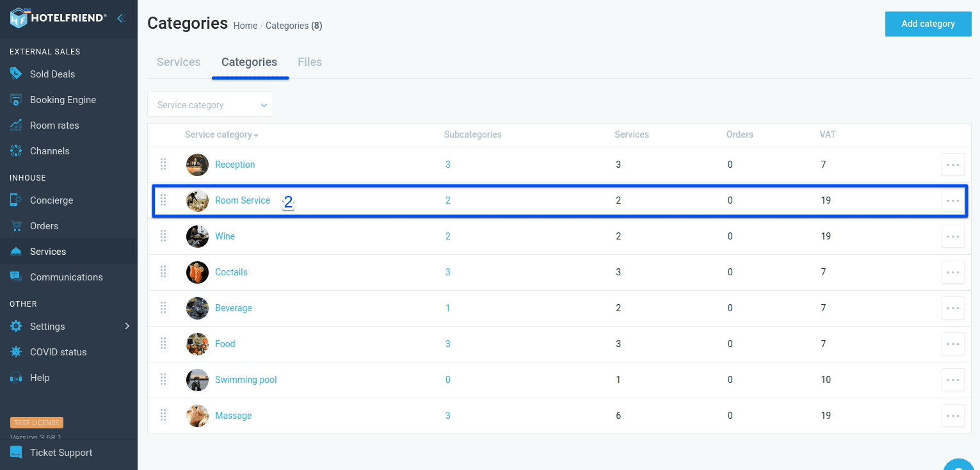The width and height of the screenshot is (980, 470).
Task: Expand the Settings menu item
Action: (47, 326)
